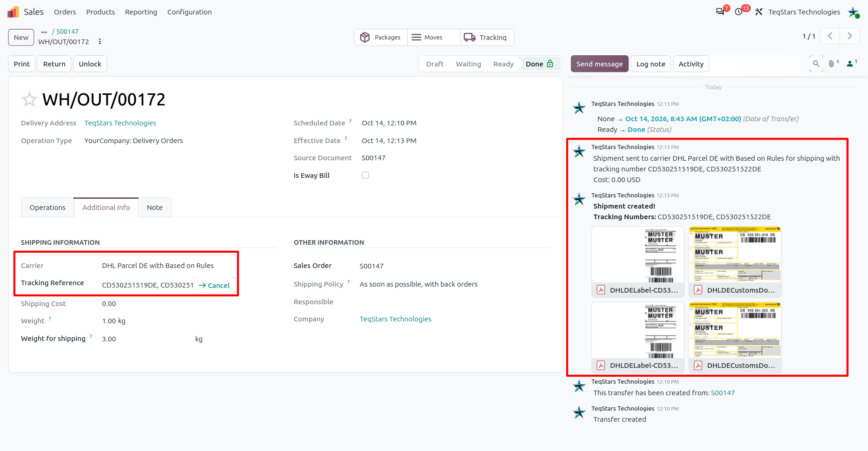The height and width of the screenshot is (451, 868).
Task: Open first DHLDELabel PDF attachment thumbnail
Action: point(638,261)
